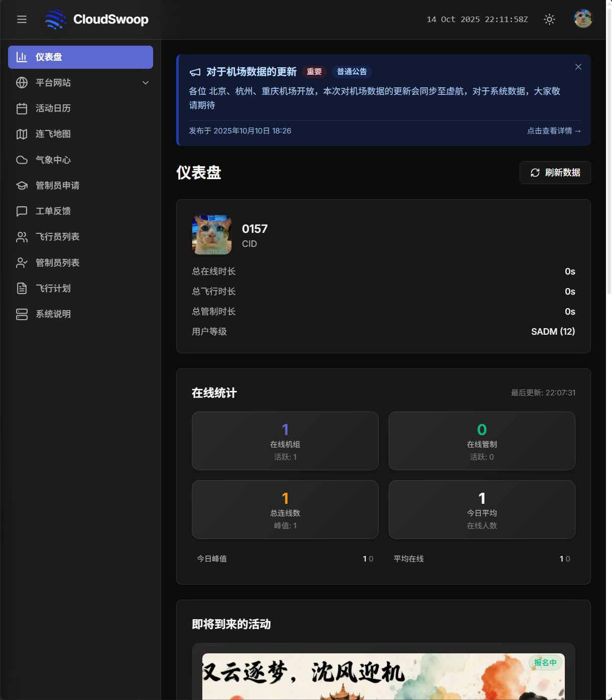Dismiss the airport data announcement
612x700 pixels.
coord(578,66)
